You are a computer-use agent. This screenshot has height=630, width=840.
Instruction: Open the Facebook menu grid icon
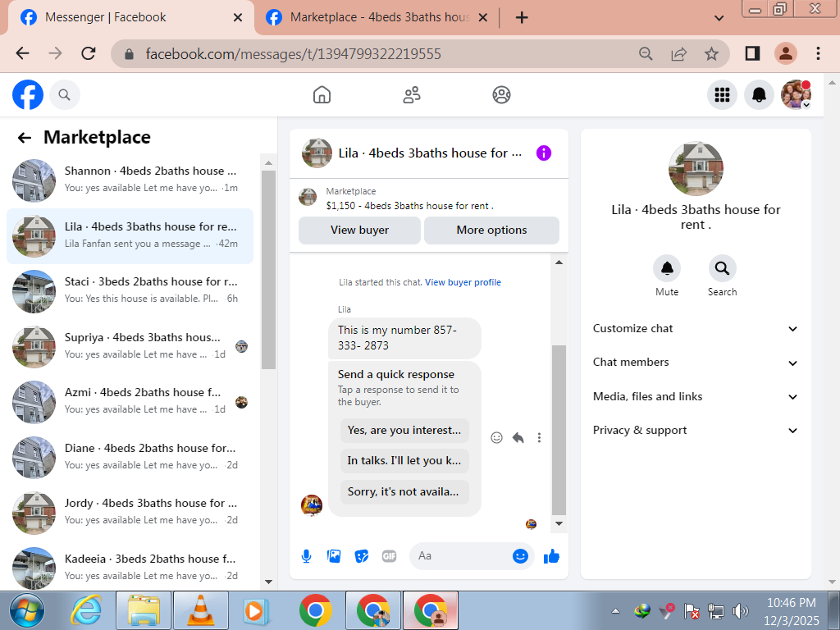(x=722, y=95)
